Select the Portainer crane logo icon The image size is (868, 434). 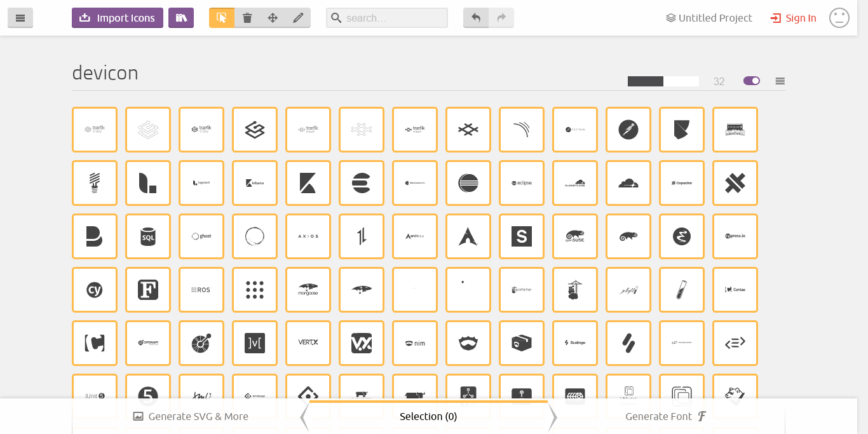click(x=575, y=290)
